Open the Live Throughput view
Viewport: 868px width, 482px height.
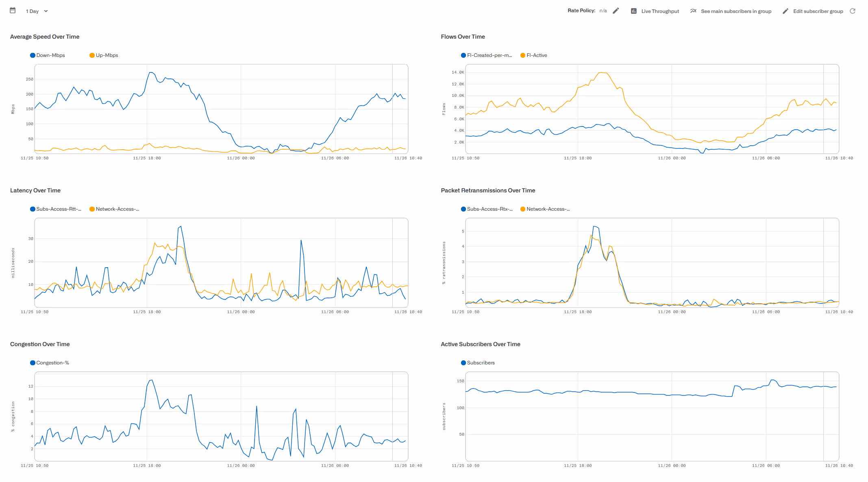click(x=660, y=11)
